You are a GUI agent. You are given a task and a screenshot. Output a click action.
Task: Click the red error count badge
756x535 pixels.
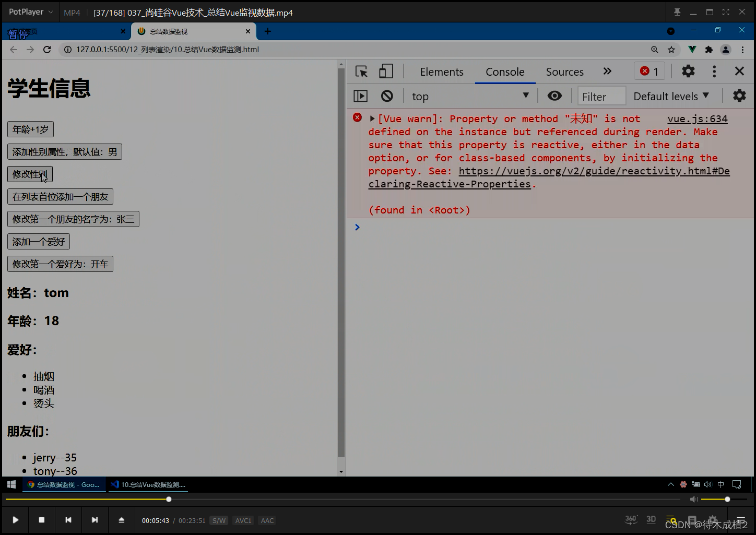point(649,72)
